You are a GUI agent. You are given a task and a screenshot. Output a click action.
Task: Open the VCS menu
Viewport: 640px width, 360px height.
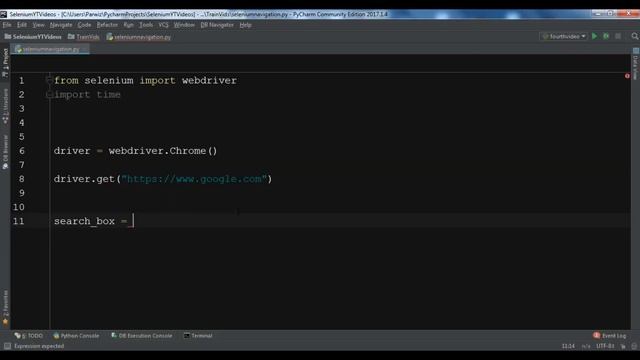tap(163, 25)
